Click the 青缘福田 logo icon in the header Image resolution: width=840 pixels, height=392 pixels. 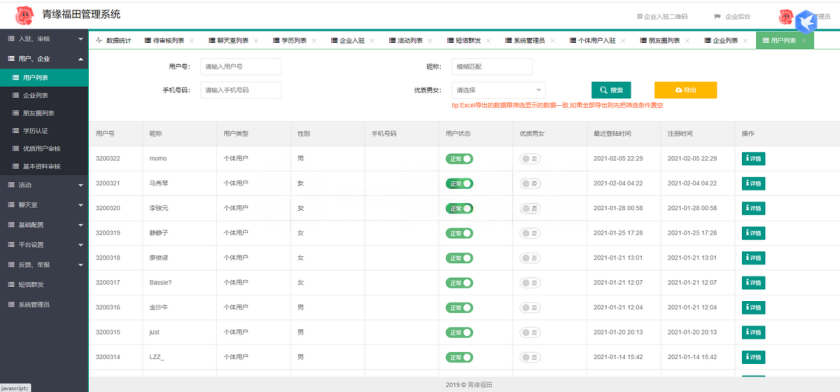click(x=24, y=16)
